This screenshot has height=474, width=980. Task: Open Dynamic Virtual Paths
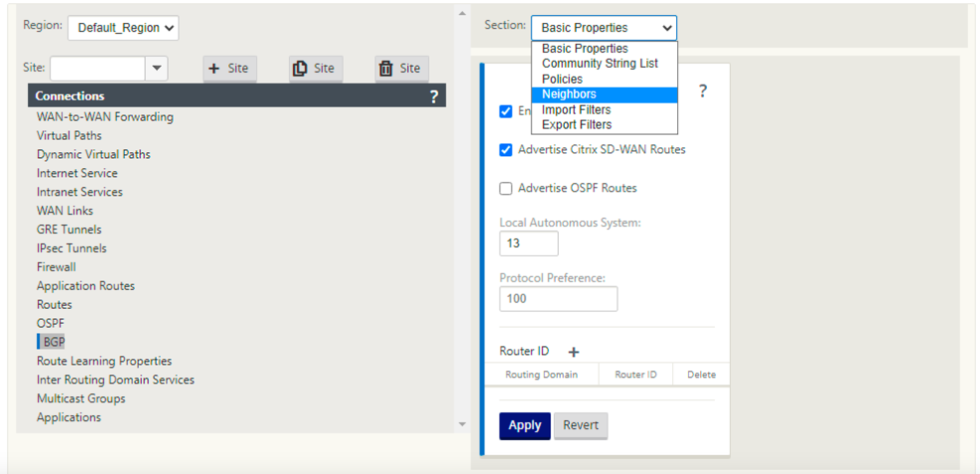pos(93,154)
